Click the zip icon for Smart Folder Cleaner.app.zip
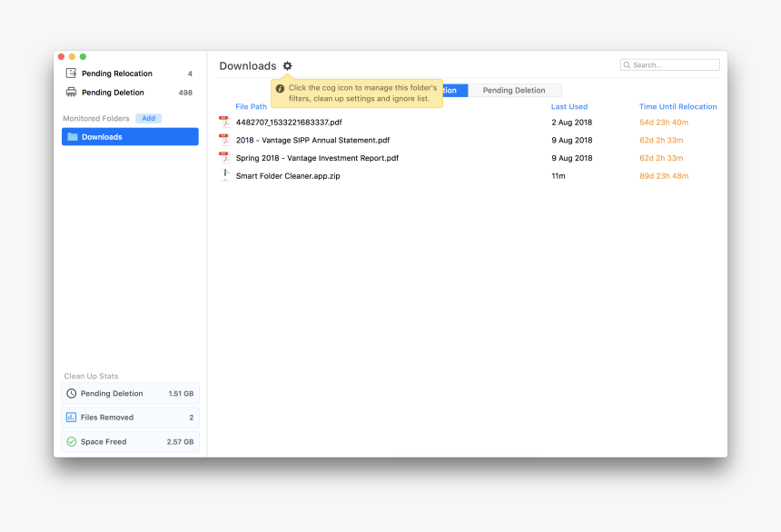Viewport: 781px width, 532px height. coord(224,175)
